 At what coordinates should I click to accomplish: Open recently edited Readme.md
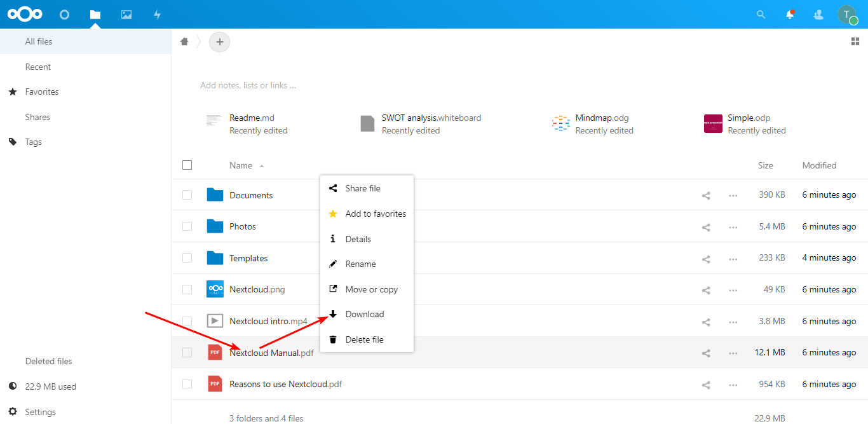248,124
